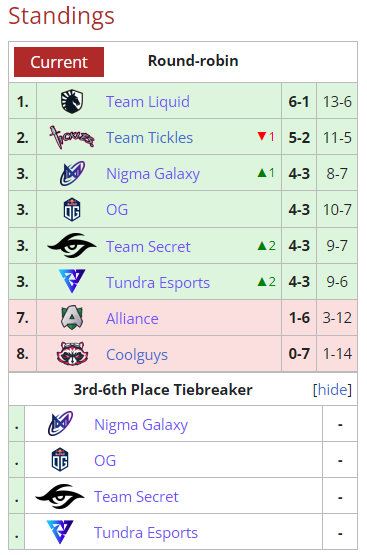Open Team Tickles link in standings
367x555 pixels.
tap(149, 138)
